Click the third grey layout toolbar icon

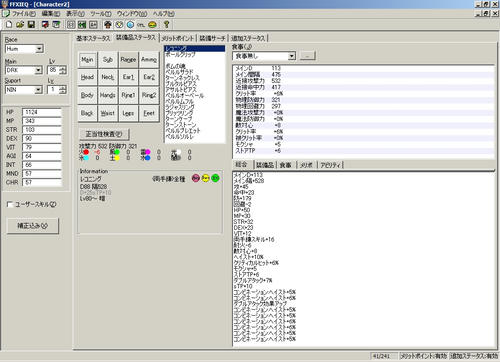(93, 24)
